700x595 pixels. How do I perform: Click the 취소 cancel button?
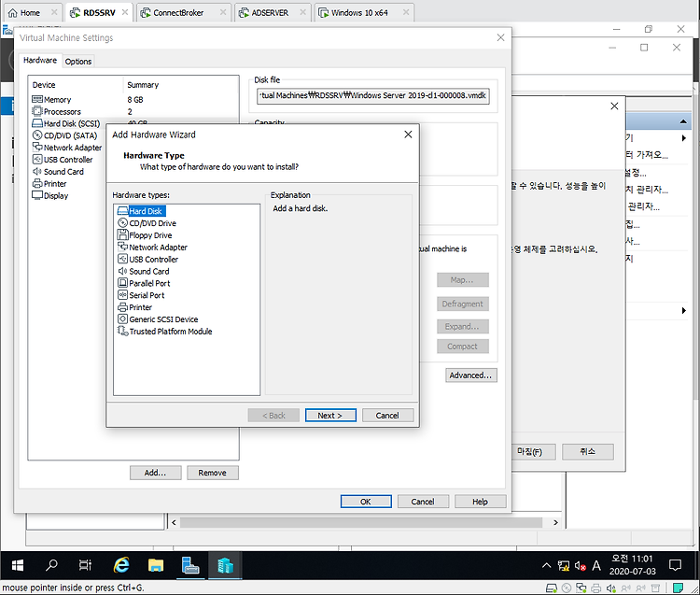coord(587,451)
